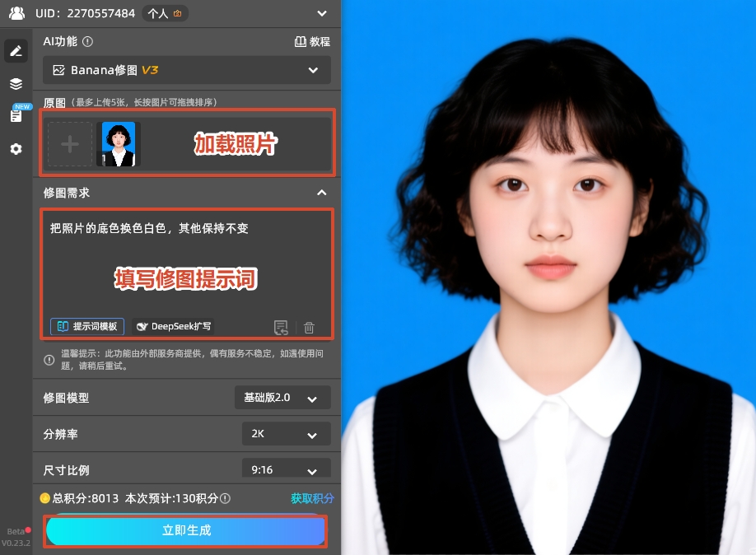The height and width of the screenshot is (555, 756).
Task: Open the layers panel icon in the sidebar
Action: [x=16, y=83]
